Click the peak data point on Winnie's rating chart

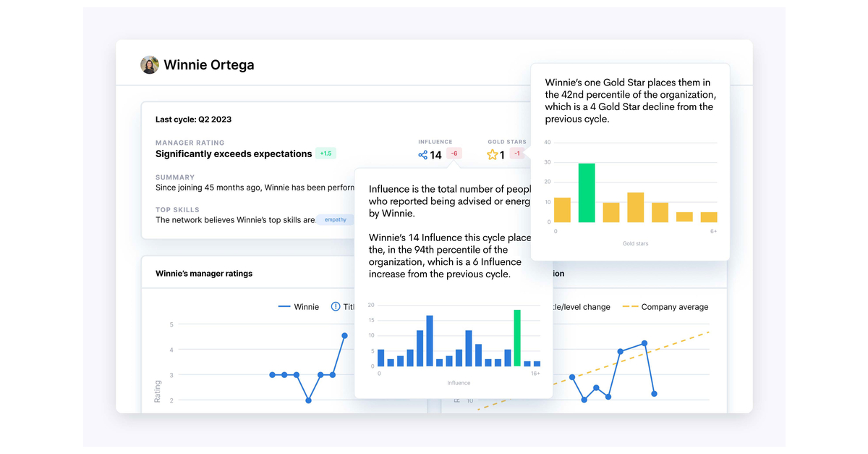pyautogui.click(x=344, y=335)
